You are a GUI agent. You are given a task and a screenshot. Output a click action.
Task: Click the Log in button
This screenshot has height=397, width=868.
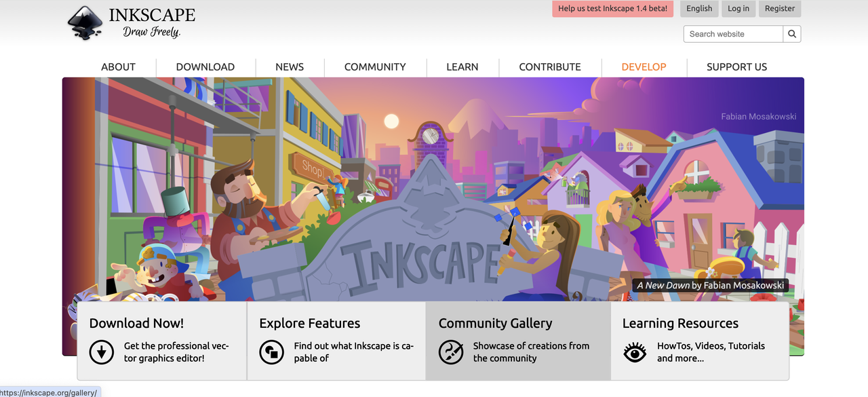click(738, 9)
